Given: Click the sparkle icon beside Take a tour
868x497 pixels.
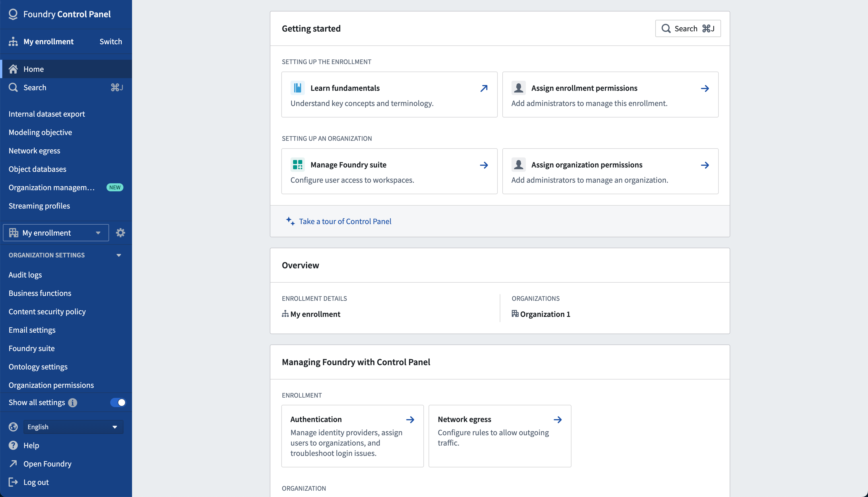Looking at the screenshot, I should [x=290, y=221].
